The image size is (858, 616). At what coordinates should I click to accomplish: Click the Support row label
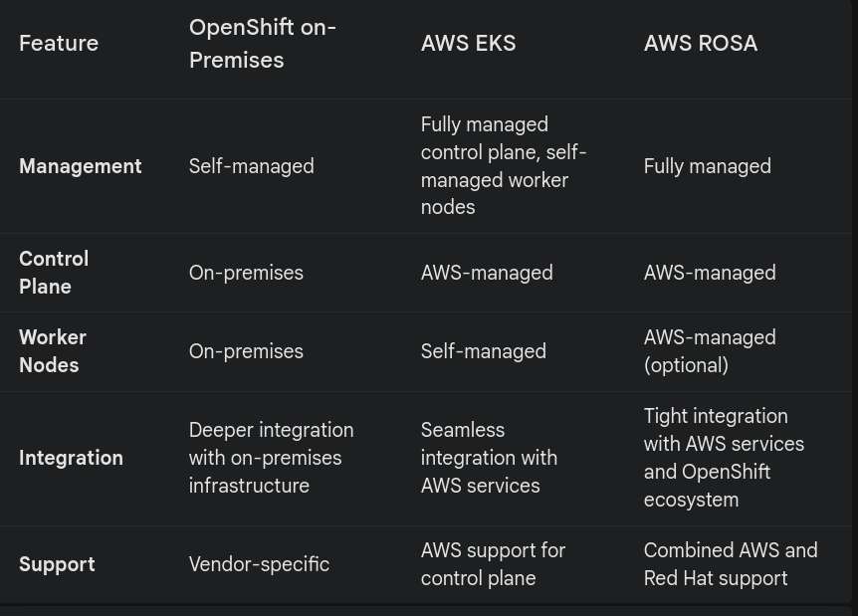click(57, 564)
